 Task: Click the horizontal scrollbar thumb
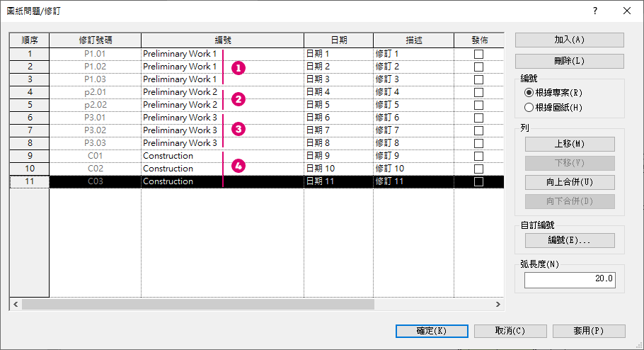coord(198,305)
